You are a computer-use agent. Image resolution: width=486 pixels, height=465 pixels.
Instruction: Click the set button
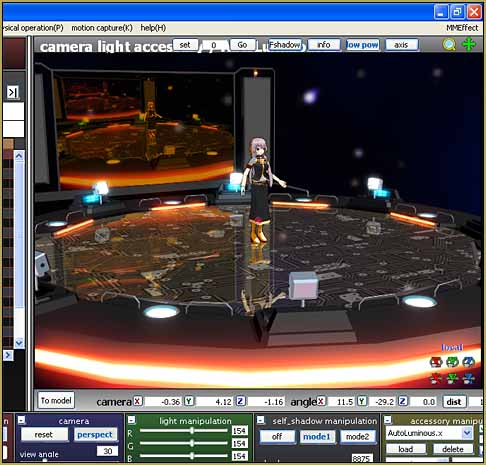(185, 45)
